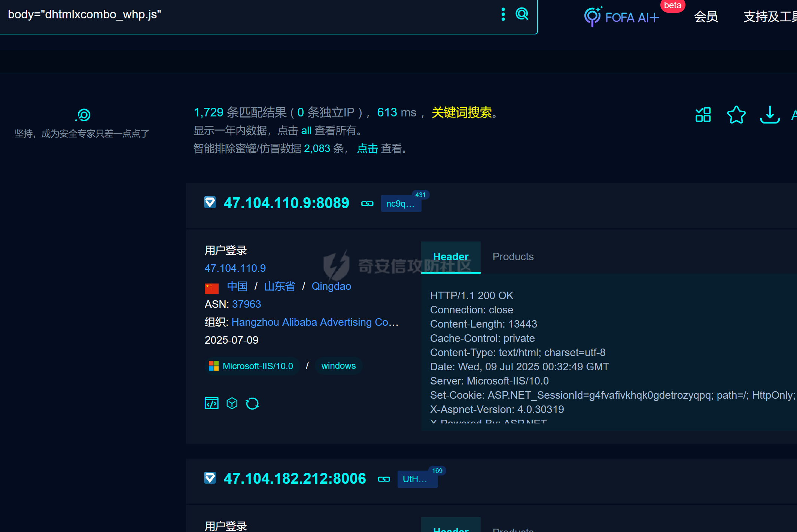Click header line Server: Microsoft-IIS/10.0
This screenshot has width=797, height=532.
(x=489, y=381)
